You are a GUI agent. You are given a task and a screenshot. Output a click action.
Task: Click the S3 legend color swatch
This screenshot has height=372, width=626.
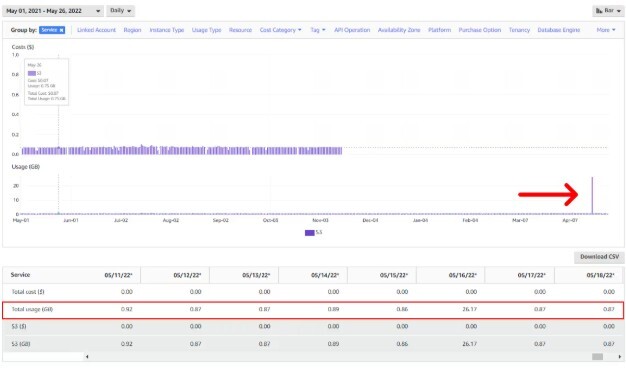pyautogui.click(x=309, y=233)
